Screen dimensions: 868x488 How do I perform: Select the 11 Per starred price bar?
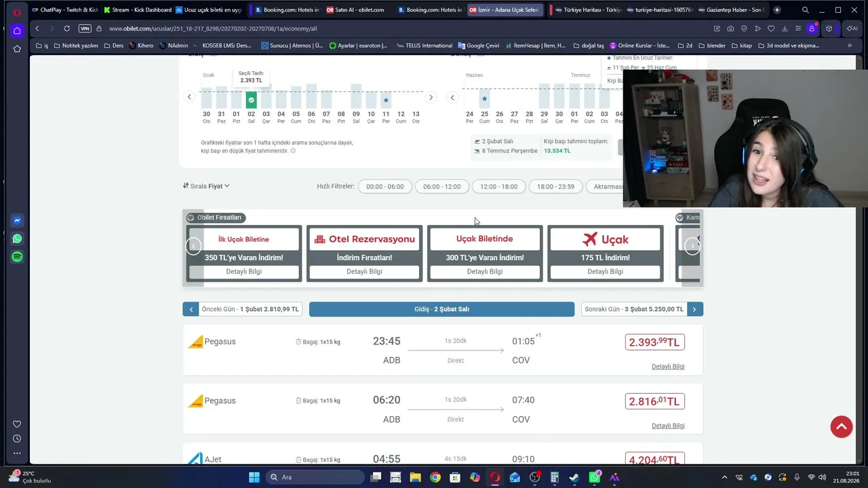point(386,100)
